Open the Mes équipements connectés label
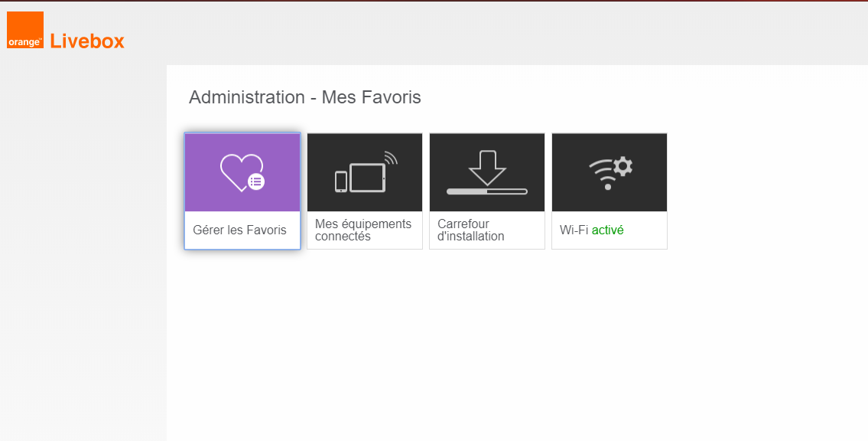Viewport: 868px width, 441px height. point(363,230)
